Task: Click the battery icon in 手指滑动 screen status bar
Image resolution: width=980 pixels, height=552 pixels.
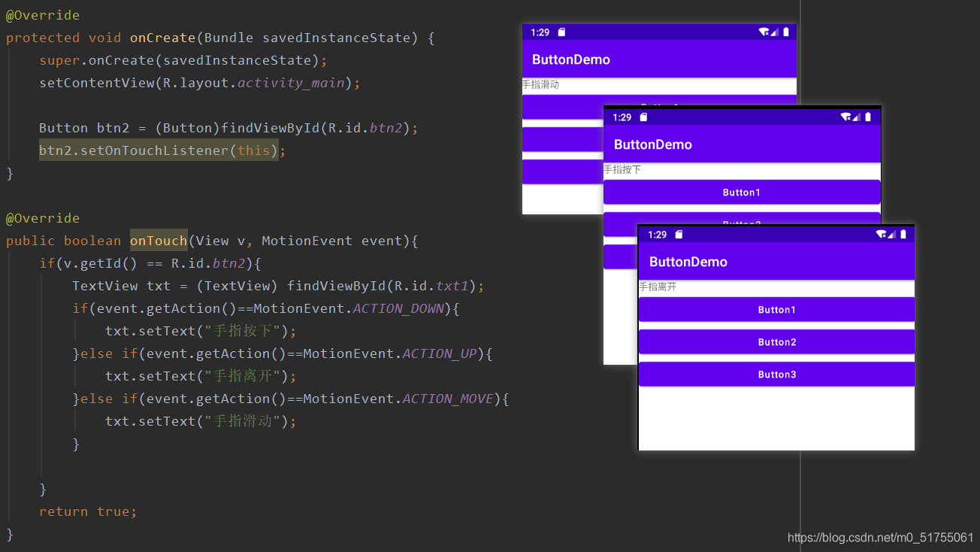Action: [x=786, y=32]
